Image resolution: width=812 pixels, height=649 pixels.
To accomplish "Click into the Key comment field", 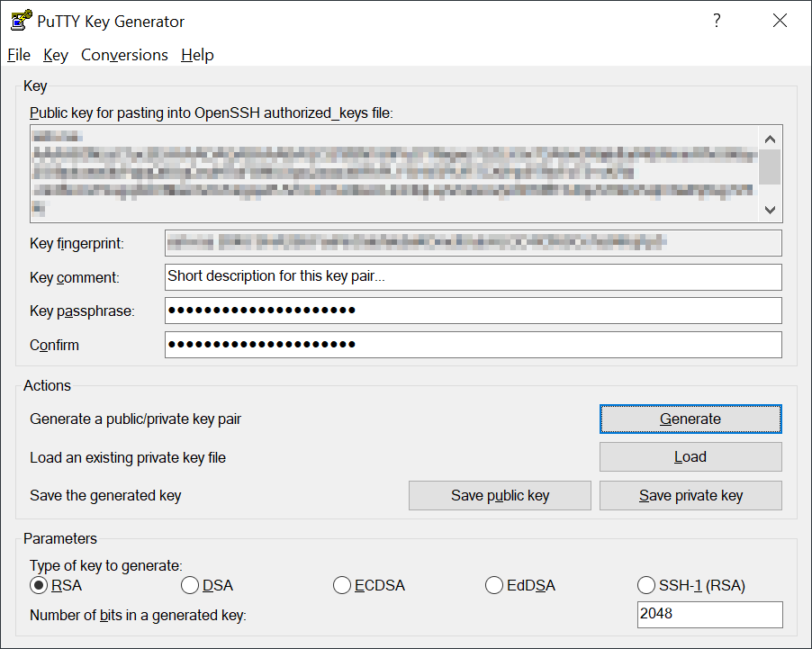I will (473, 277).
